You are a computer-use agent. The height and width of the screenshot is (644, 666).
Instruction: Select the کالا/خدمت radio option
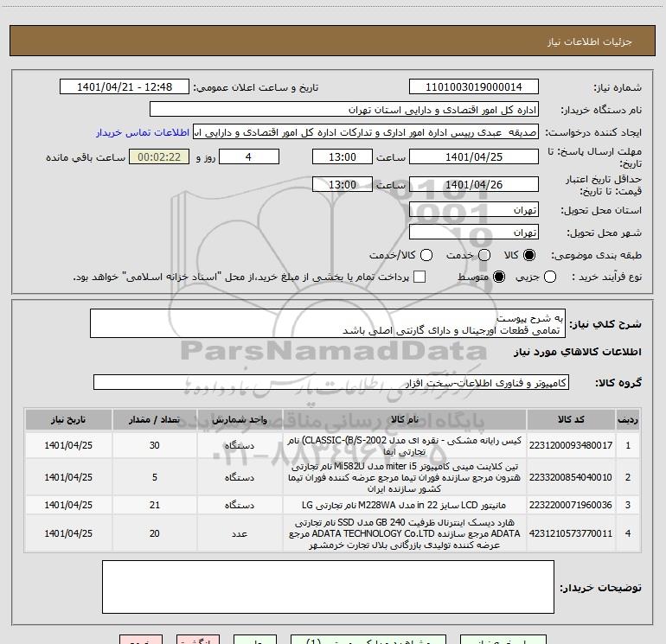point(426,255)
